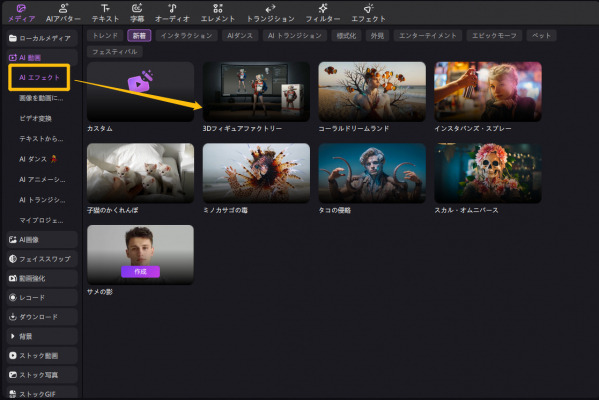Image resolution: width=599 pixels, height=400 pixels.
Task: Select the テキスト tool icon
Action: pos(105,8)
